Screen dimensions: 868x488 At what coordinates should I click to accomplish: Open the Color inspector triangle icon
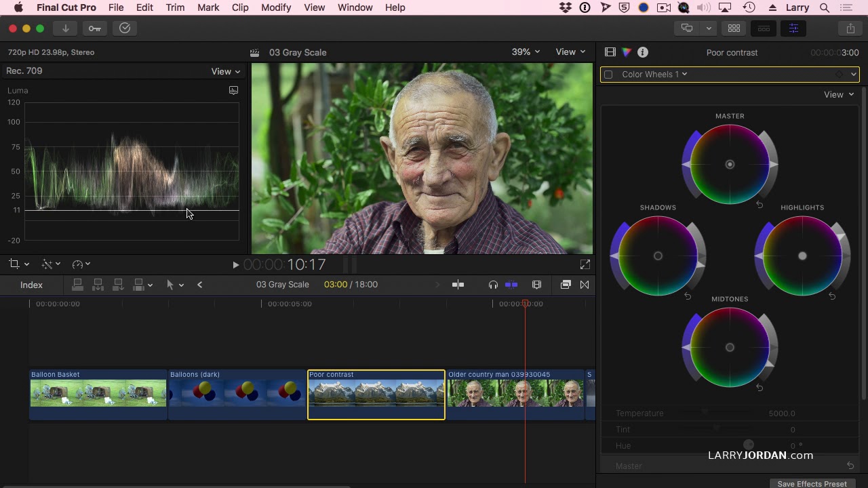point(627,52)
